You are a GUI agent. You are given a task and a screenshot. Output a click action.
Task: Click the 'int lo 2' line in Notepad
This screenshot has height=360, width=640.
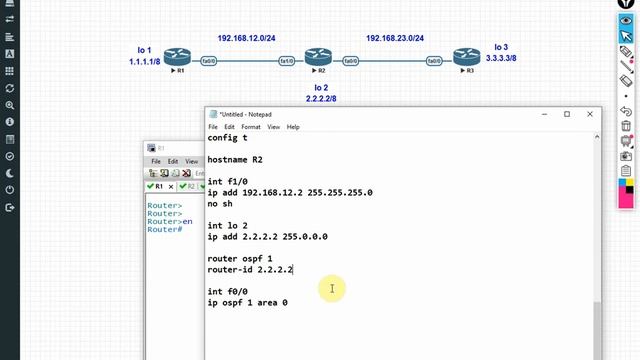(x=227, y=225)
